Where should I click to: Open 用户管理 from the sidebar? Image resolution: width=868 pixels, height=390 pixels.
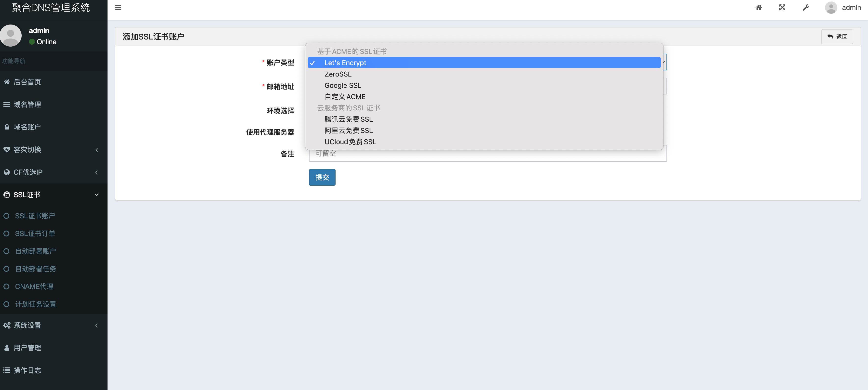(54, 348)
